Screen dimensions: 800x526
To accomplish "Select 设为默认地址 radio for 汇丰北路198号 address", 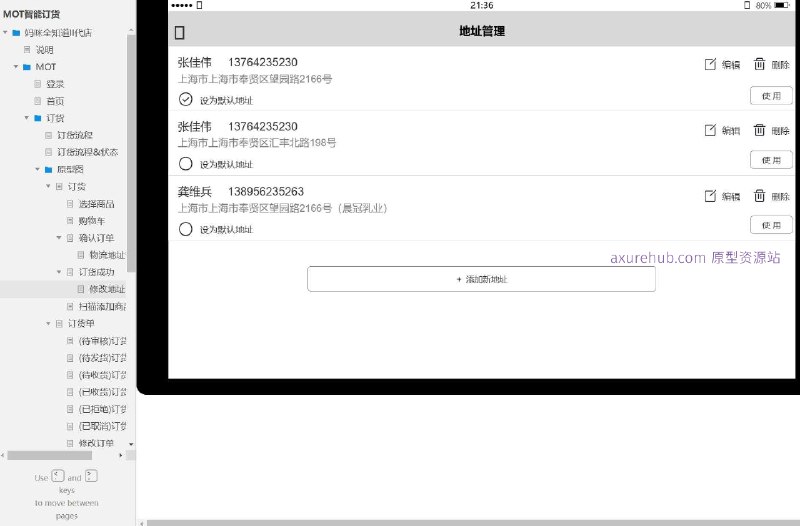I will coord(186,164).
